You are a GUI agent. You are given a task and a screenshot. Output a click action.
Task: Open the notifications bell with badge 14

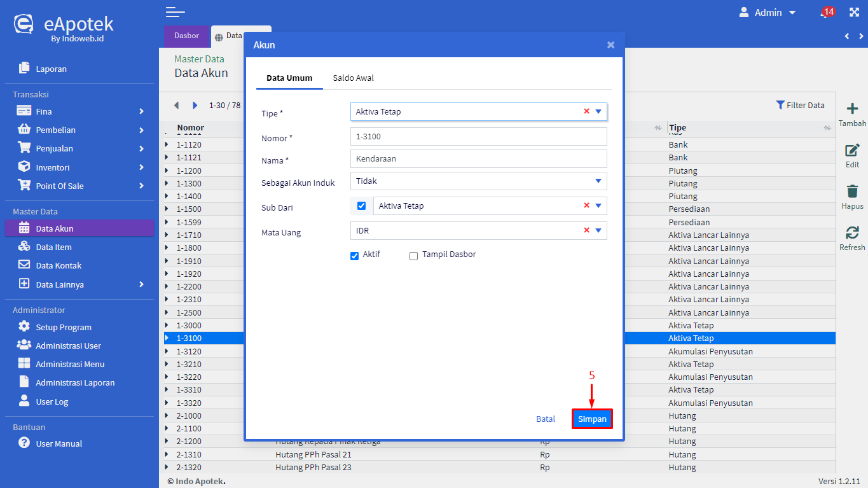point(826,13)
